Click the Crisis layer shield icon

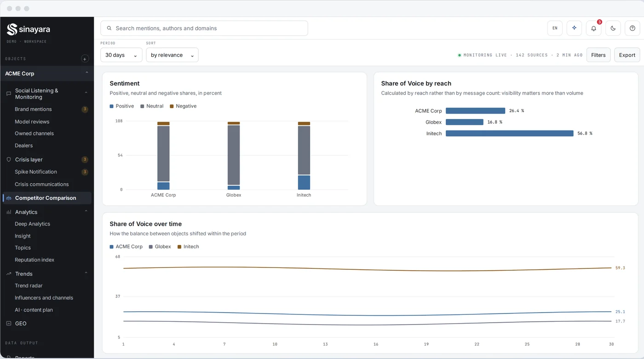pyautogui.click(x=8, y=160)
